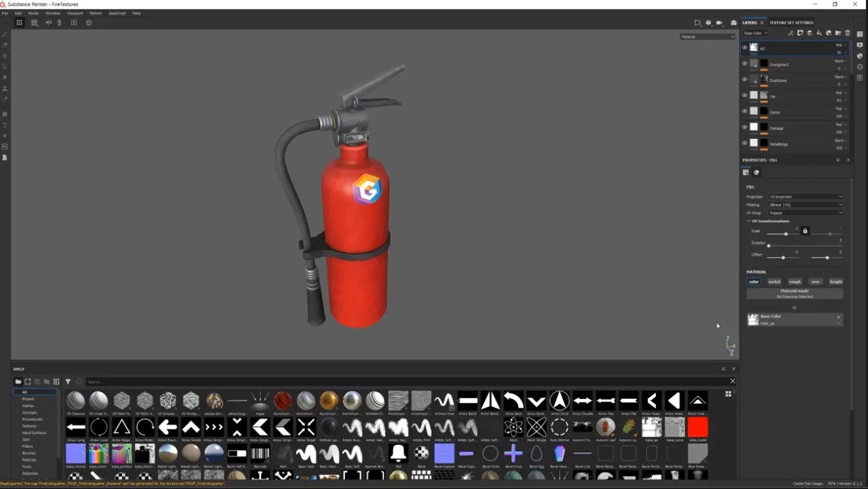The width and height of the screenshot is (868, 489).
Task: Change the Filtering mode dropdown
Action: [x=805, y=204]
